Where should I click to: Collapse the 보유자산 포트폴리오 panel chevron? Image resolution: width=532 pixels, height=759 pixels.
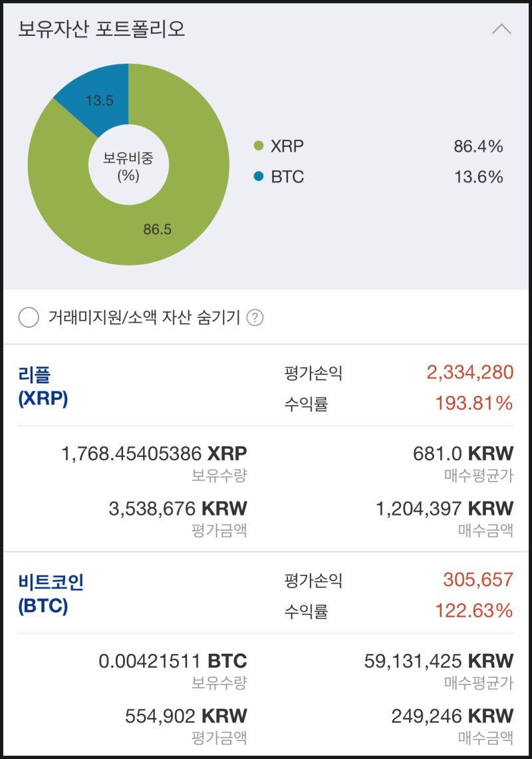(x=501, y=29)
